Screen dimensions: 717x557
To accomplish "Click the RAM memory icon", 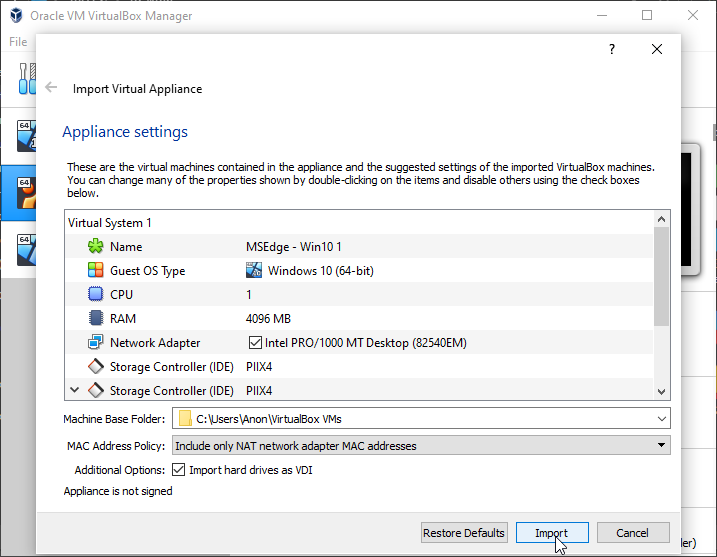I will tap(96, 319).
